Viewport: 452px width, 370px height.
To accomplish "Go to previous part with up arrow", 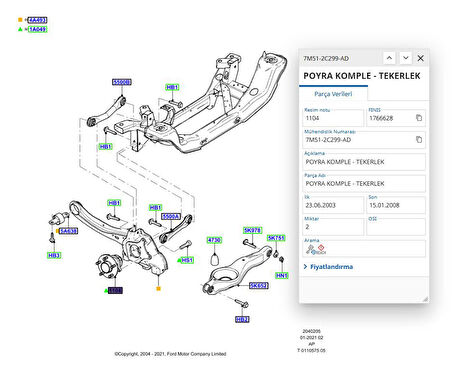I will pos(389,58).
